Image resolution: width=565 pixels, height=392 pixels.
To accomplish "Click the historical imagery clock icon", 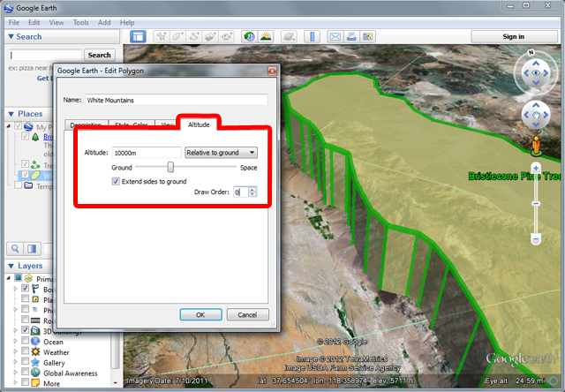I will point(250,36).
